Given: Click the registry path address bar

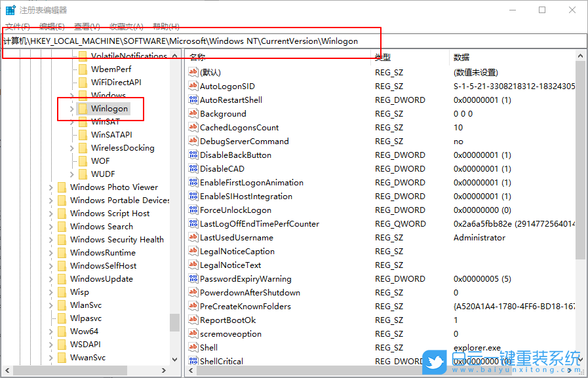Looking at the screenshot, I should click(197, 41).
